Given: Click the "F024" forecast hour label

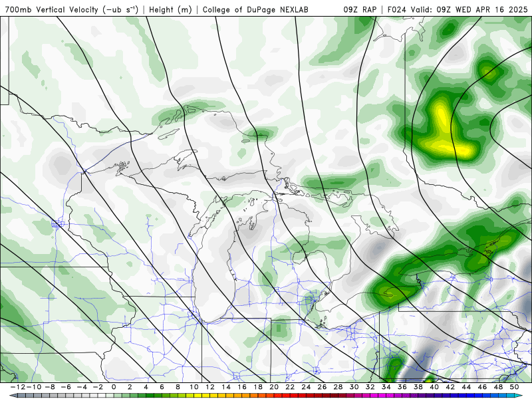Looking at the screenshot, I should pos(397,10).
